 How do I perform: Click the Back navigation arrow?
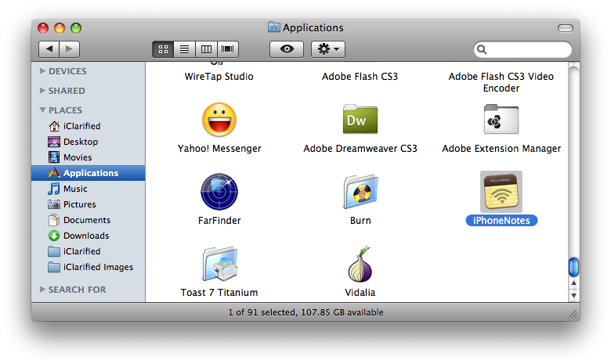point(49,49)
